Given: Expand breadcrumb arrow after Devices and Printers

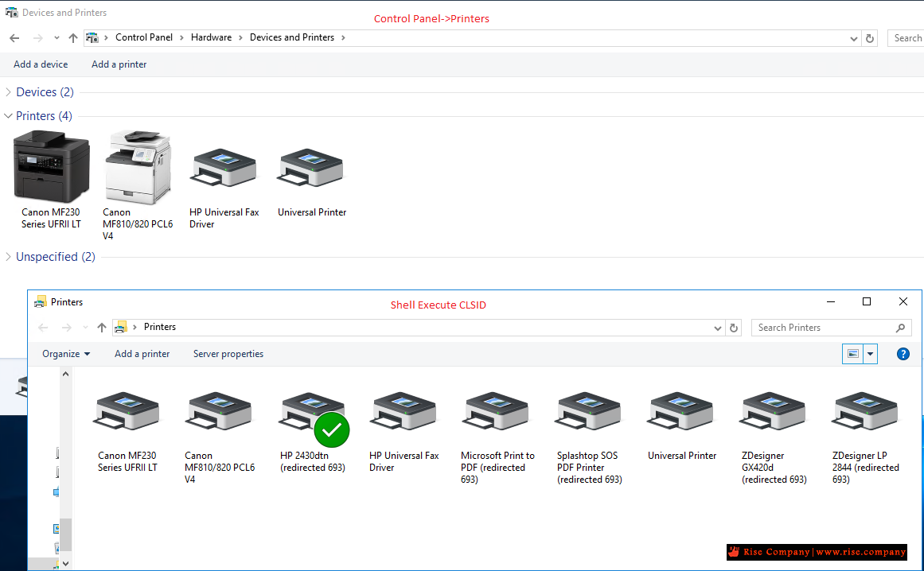Looking at the screenshot, I should 343,37.
